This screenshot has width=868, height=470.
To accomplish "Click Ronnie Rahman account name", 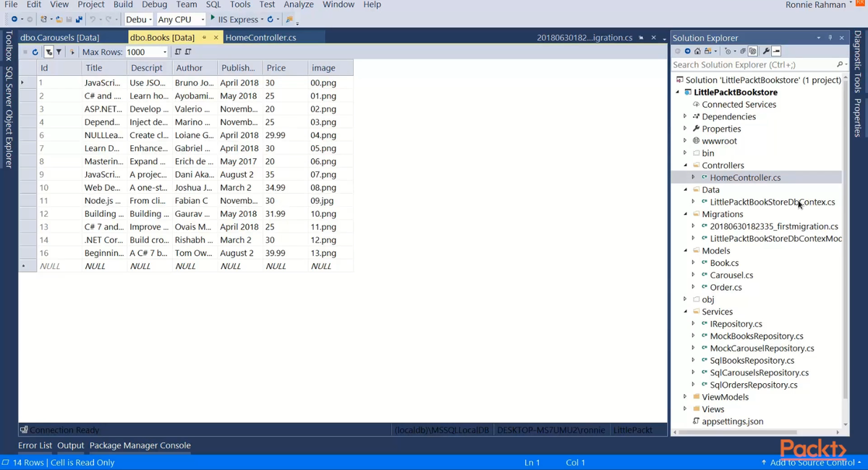I will [815, 5].
